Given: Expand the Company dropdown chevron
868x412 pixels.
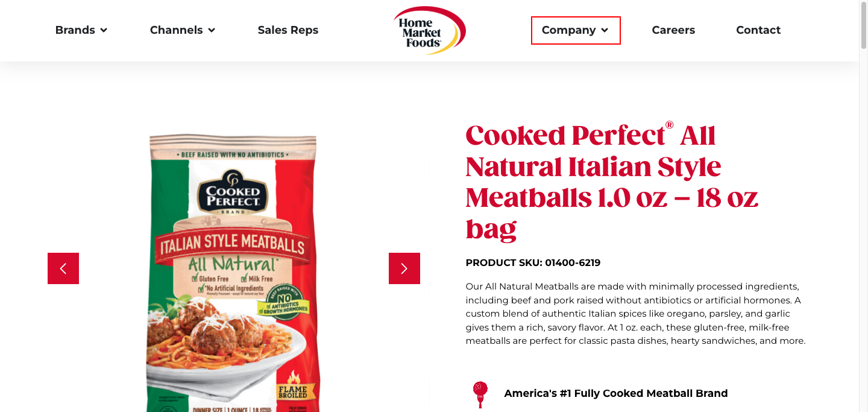Looking at the screenshot, I should 605,30.
